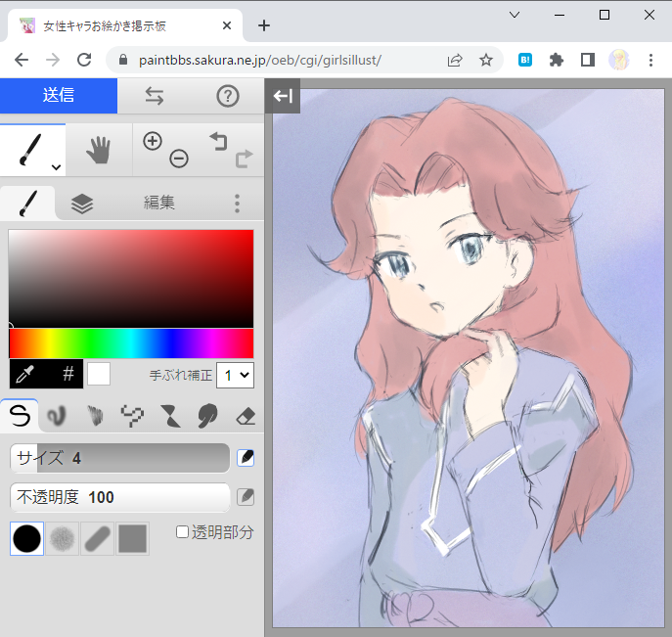Open the tab search chevron

pyautogui.click(x=515, y=15)
